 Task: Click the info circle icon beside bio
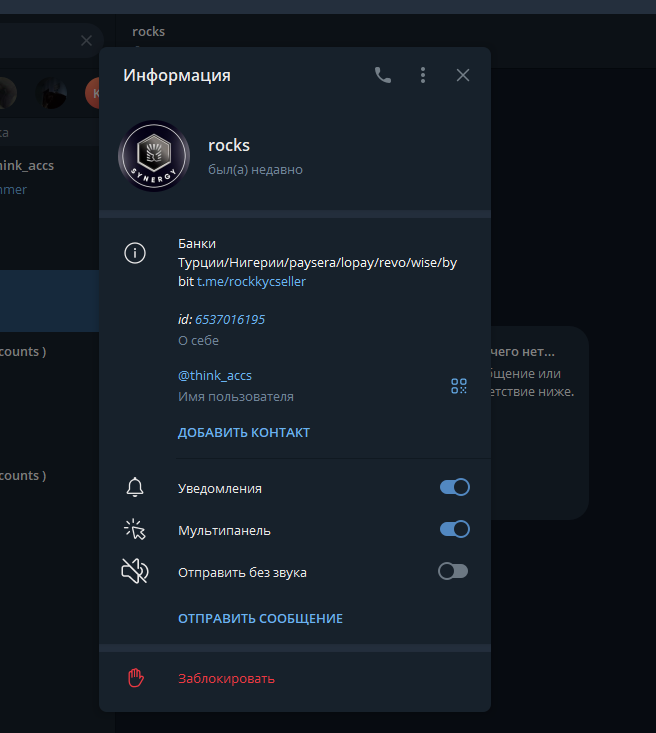pyautogui.click(x=135, y=253)
